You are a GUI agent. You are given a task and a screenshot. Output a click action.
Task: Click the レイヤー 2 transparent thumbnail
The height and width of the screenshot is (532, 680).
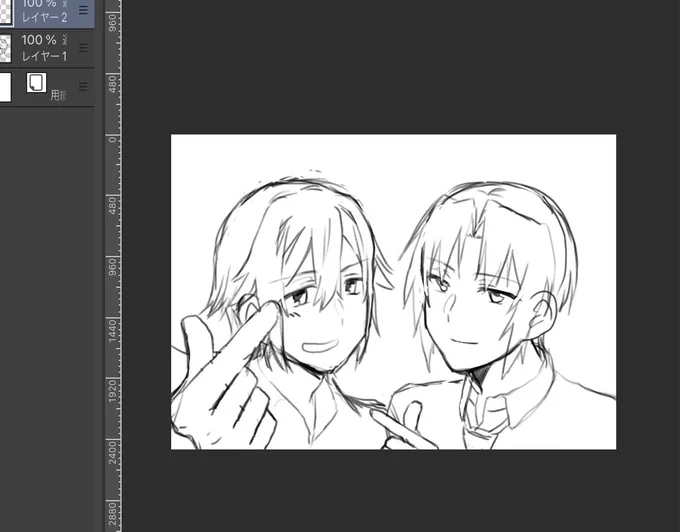pyautogui.click(x=6, y=12)
